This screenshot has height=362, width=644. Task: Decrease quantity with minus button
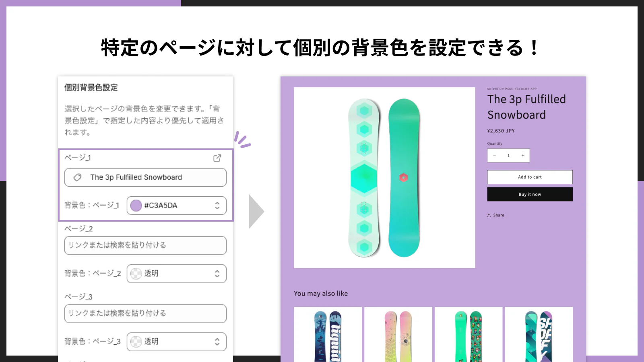pyautogui.click(x=494, y=156)
